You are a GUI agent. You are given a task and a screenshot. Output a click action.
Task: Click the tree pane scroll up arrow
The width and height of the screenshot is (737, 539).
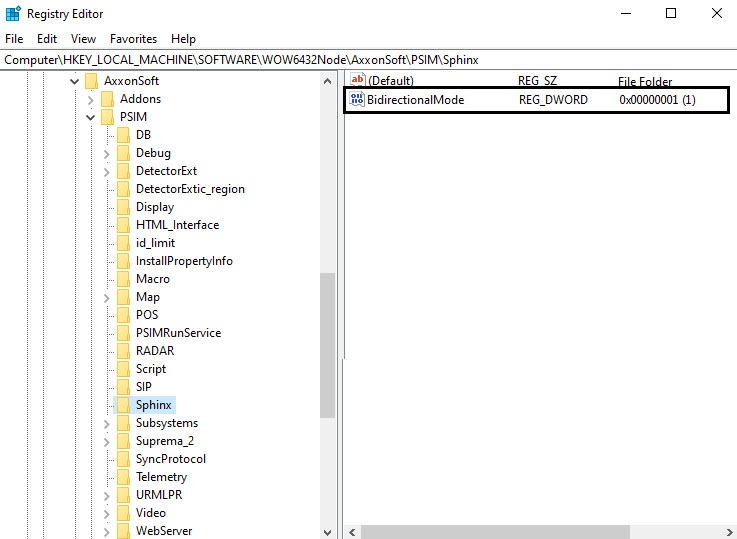coord(328,81)
